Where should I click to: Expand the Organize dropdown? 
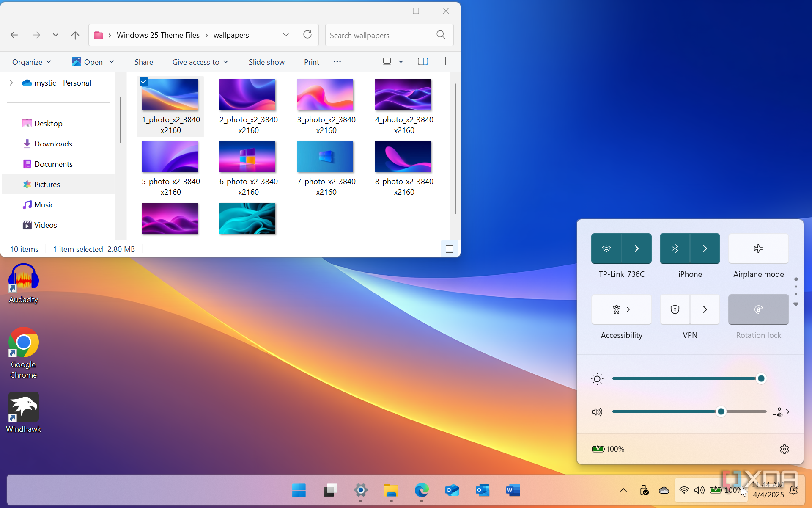pos(32,62)
